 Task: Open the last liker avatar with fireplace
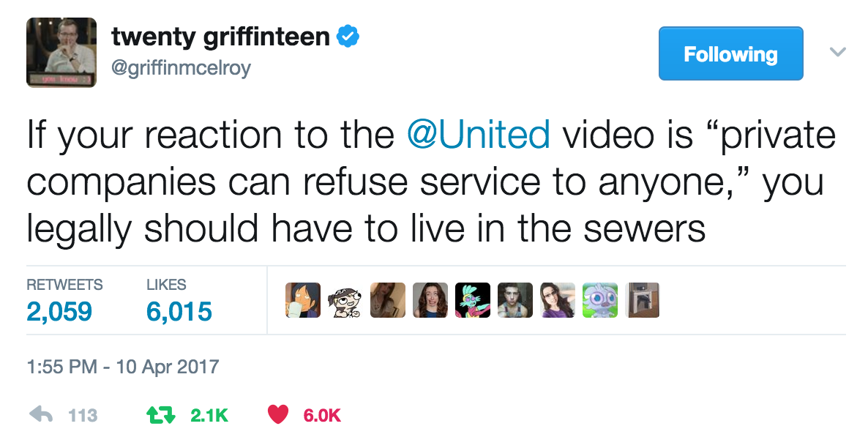point(642,300)
